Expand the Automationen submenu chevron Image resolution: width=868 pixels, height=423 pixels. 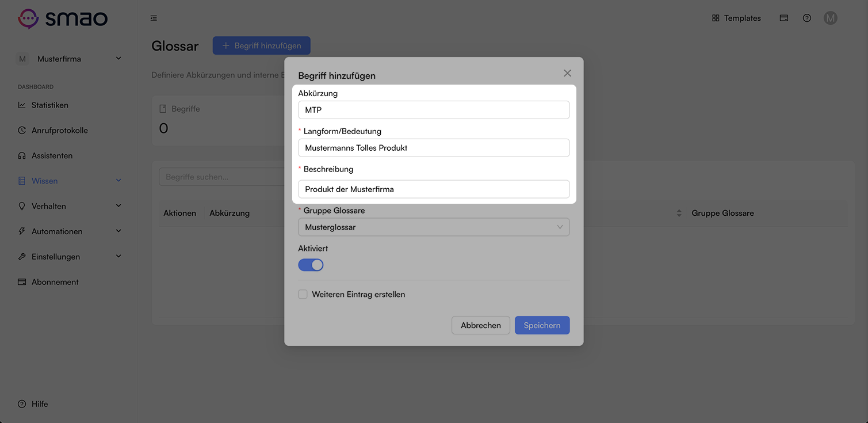(x=118, y=231)
